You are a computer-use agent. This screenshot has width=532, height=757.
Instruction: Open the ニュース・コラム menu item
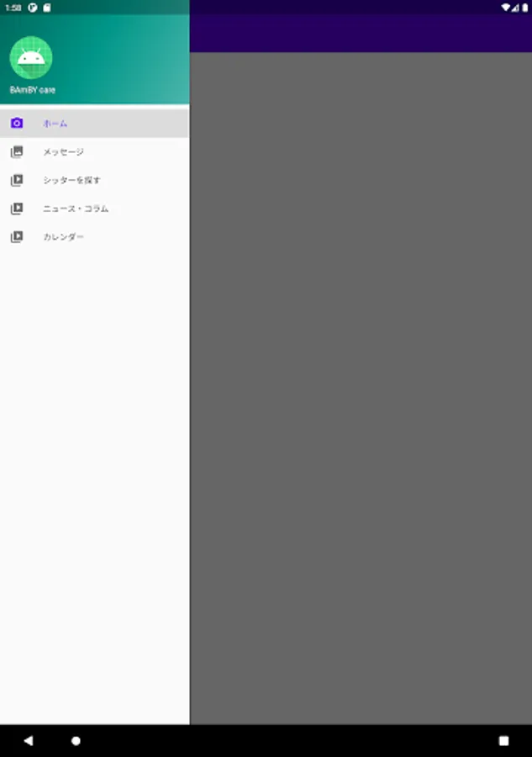coord(94,209)
